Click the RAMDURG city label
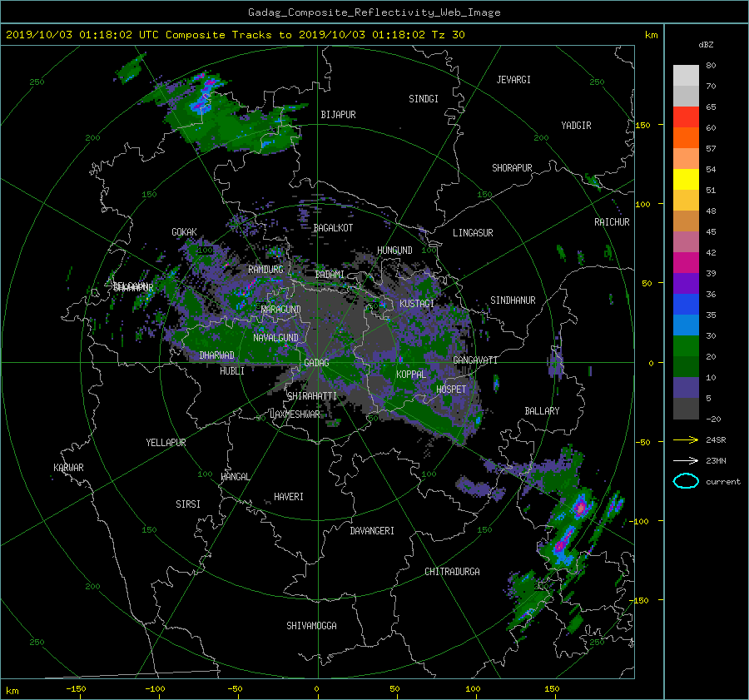Viewport: 749px width, 700px height. click(265, 270)
